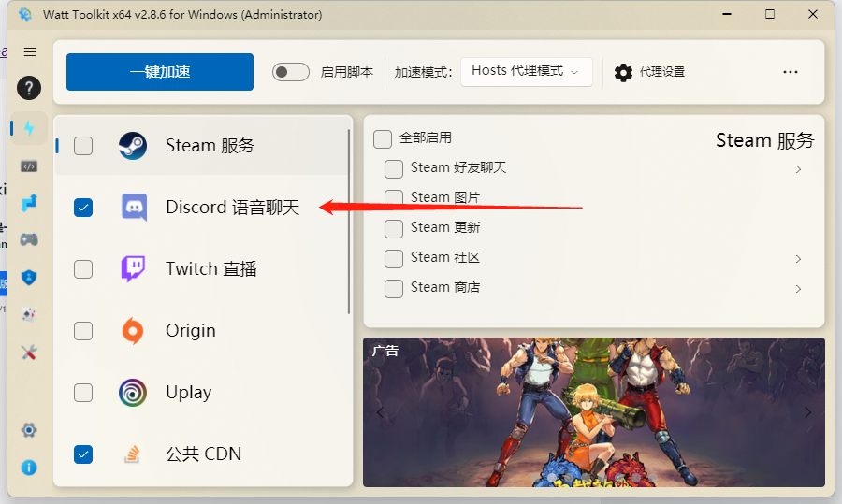Uncheck the 公共 CDN checkbox
The image size is (842, 504).
[83, 454]
